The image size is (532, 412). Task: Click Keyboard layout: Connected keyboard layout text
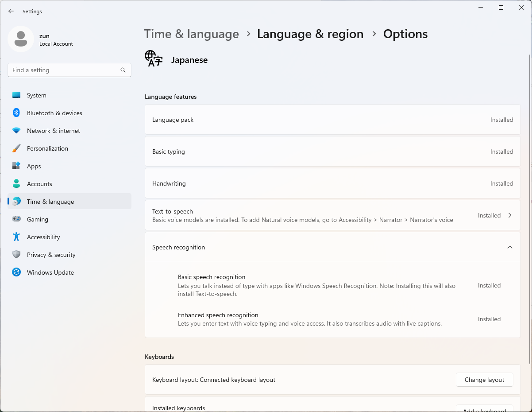(x=214, y=380)
